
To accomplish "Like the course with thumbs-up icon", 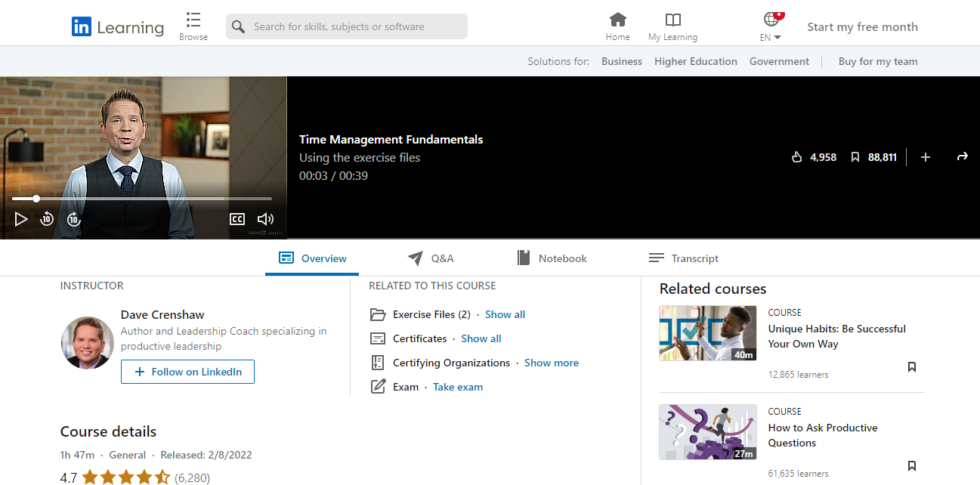I will click(x=796, y=157).
